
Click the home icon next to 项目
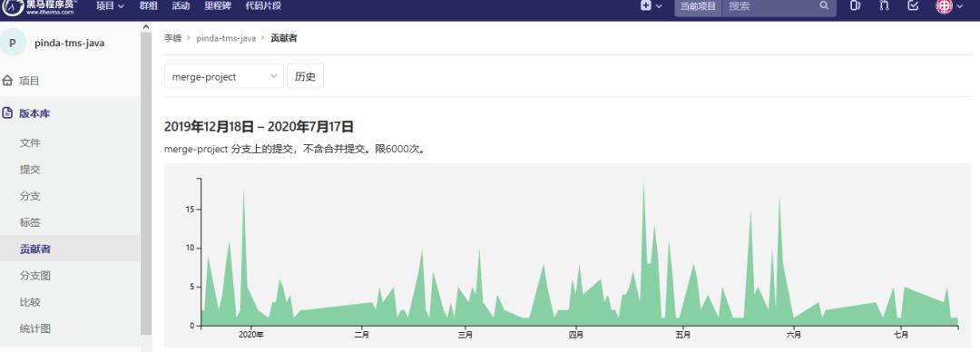click(7, 81)
